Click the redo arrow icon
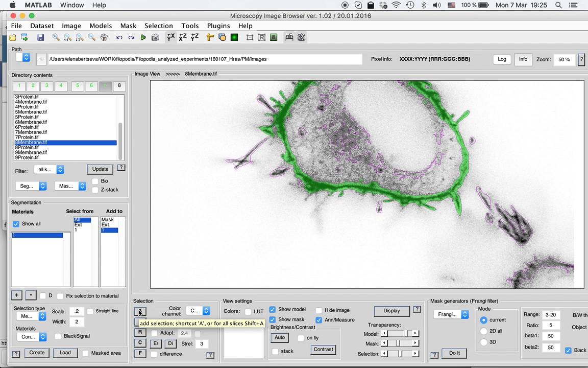The width and height of the screenshot is (588, 368). click(x=131, y=37)
